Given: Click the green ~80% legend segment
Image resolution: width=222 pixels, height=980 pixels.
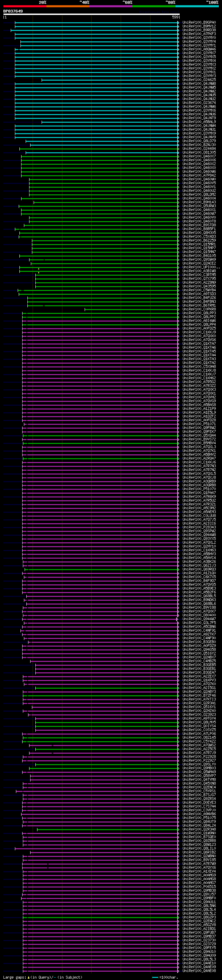Looking at the screenshot, I should click(x=154, y=6).
